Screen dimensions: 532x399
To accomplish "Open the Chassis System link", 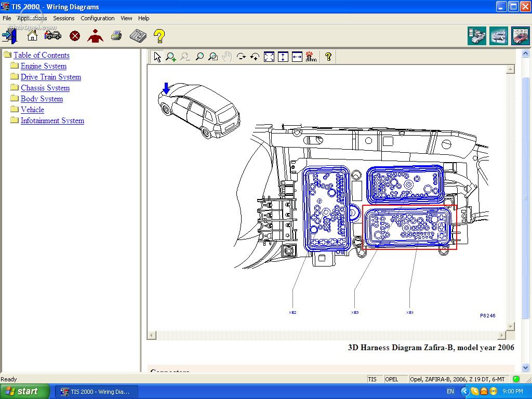I will pos(45,87).
